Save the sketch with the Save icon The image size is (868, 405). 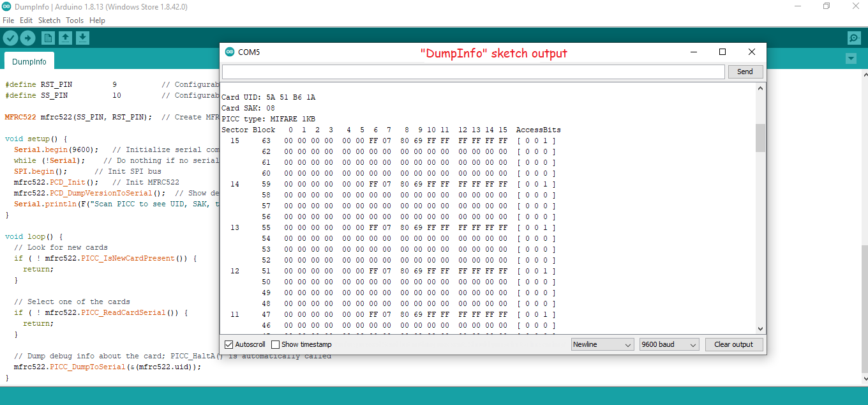pos(82,38)
